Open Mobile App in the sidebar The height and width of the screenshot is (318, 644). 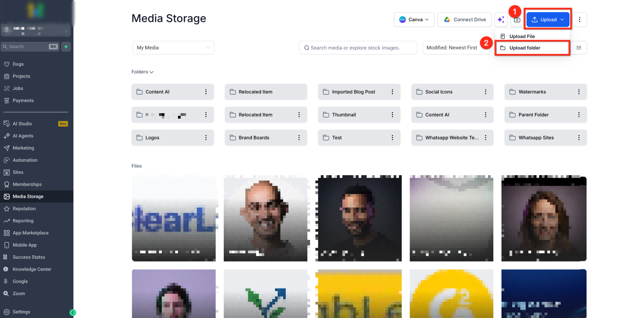tap(37, 245)
